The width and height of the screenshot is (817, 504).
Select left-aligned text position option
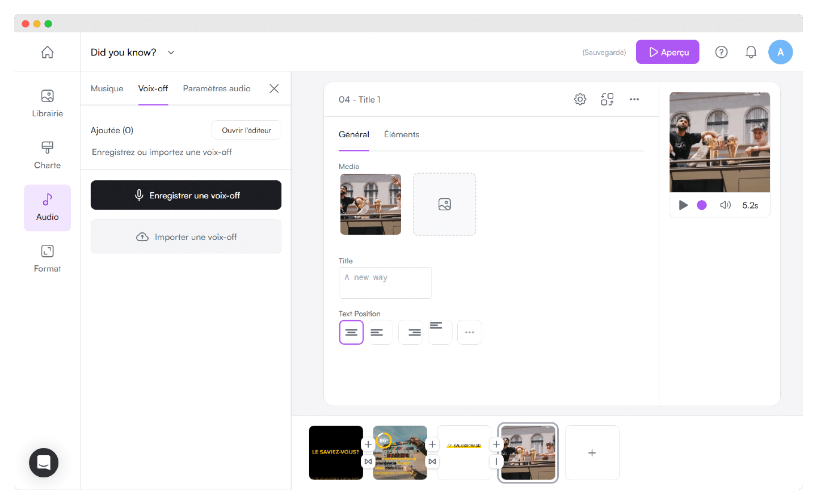click(x=380, y=332)
